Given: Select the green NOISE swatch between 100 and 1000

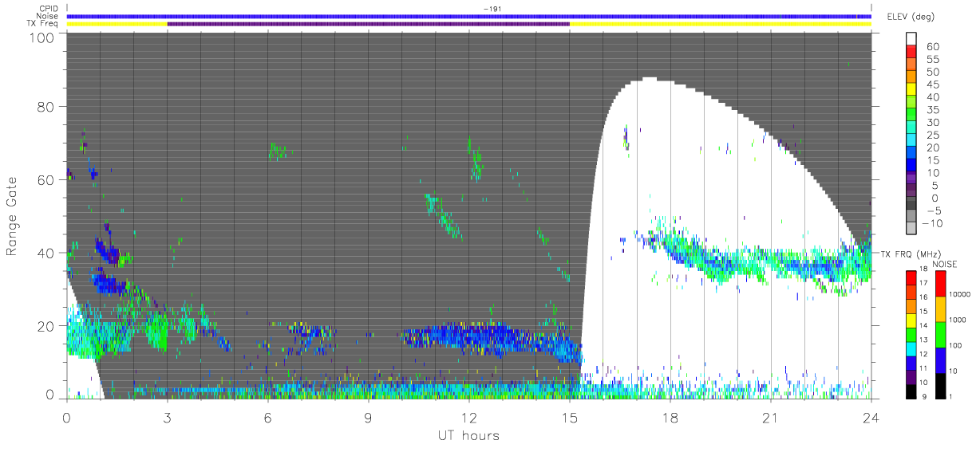Looking at the screenshot, I should (941, 335).
